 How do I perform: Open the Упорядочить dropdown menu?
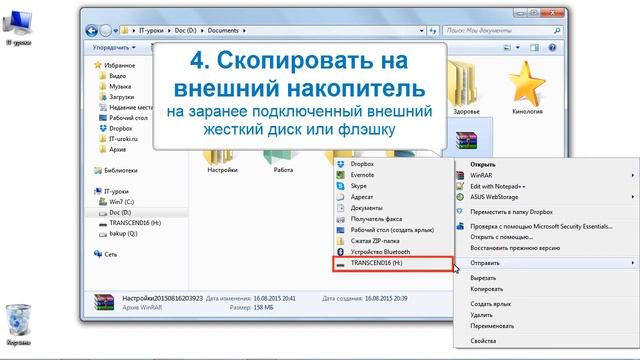[x=114, y=48]
